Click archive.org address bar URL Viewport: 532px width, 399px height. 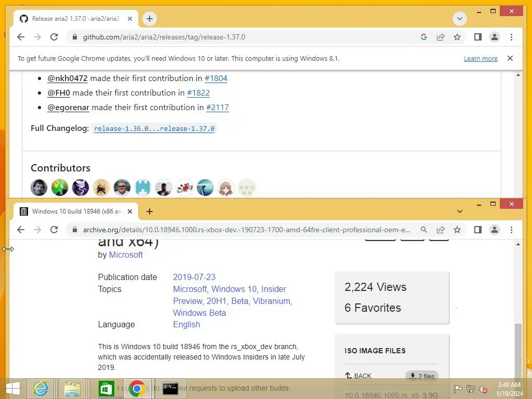point(247,230)
